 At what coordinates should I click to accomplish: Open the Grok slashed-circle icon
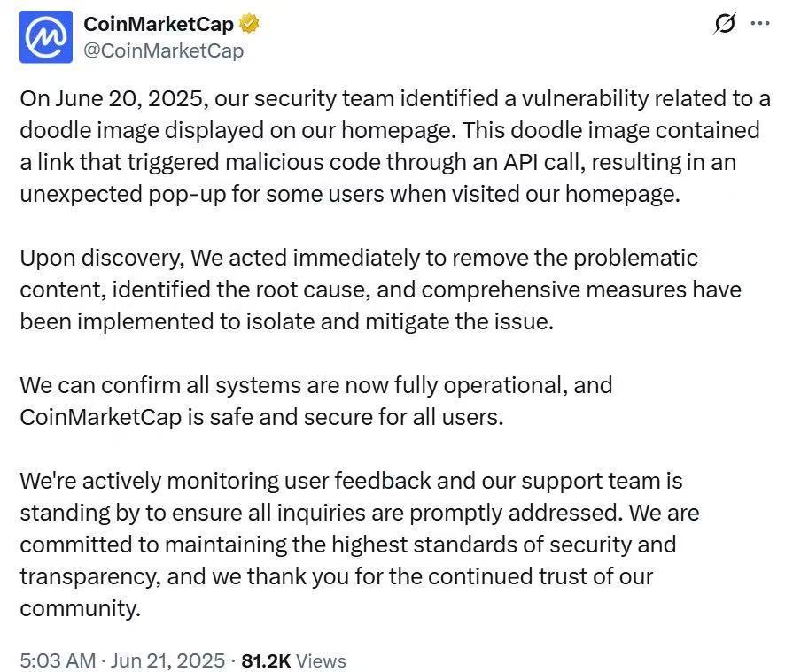pos(724,25)
